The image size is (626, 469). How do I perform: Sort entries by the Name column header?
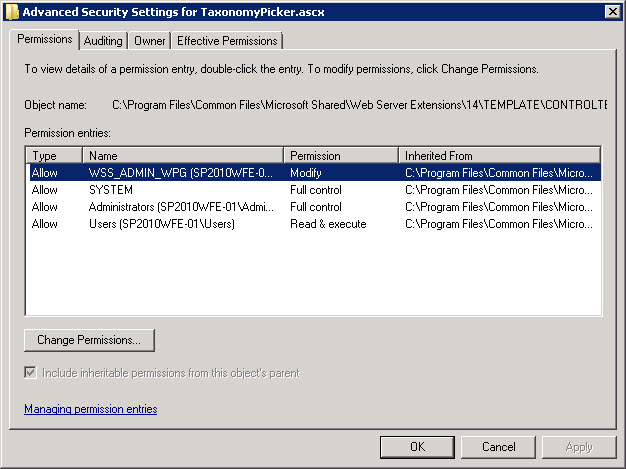tap(184, 156)
